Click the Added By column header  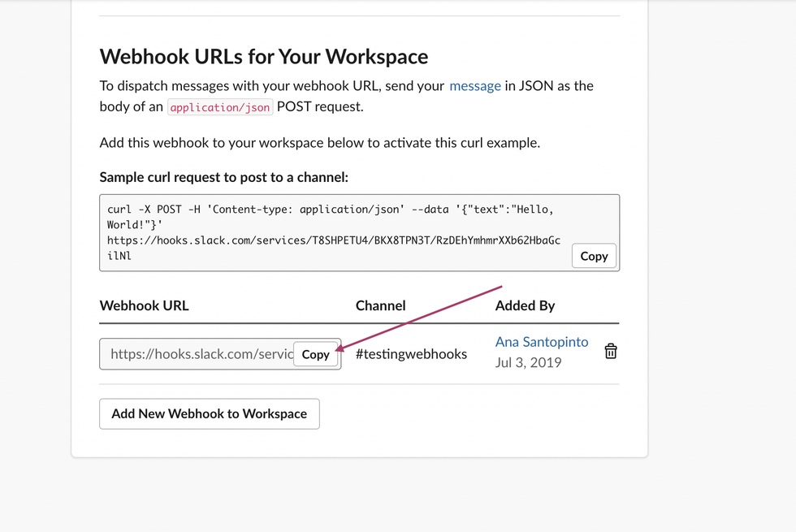[x=525, y=305]
